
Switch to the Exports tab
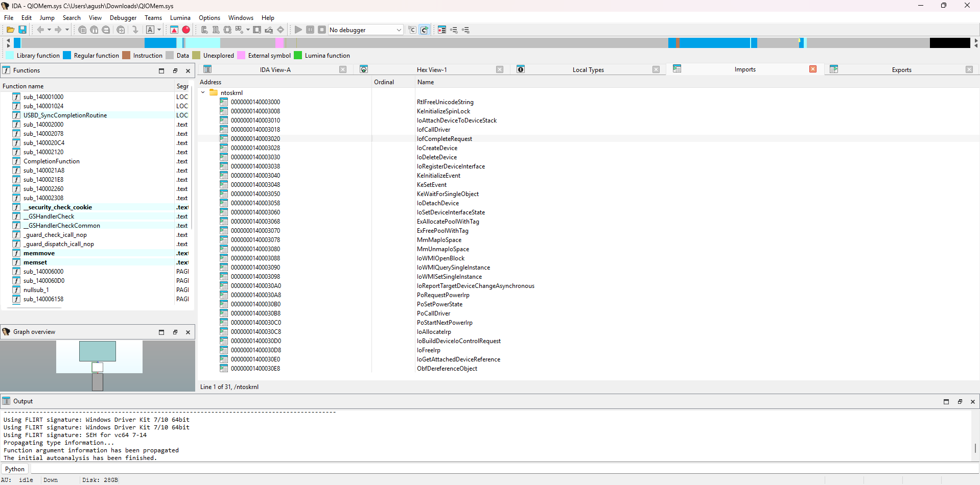(901, 70)
